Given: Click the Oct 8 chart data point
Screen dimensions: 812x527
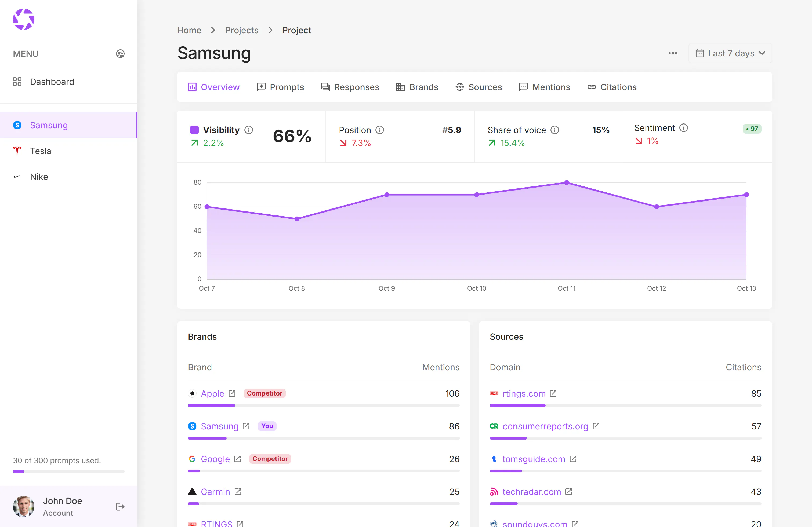Looking at the screenshot, I should [297, 219].
